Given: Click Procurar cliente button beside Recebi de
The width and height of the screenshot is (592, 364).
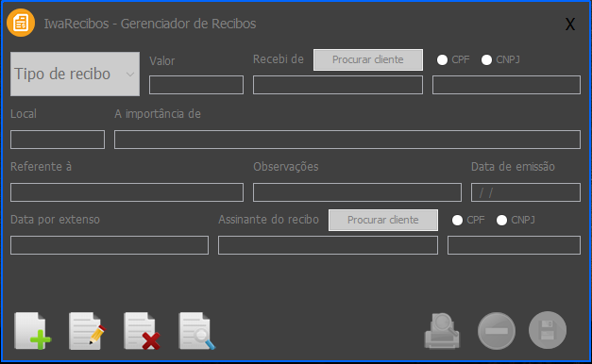Looking at the screenshot, I should coord(368,59).
